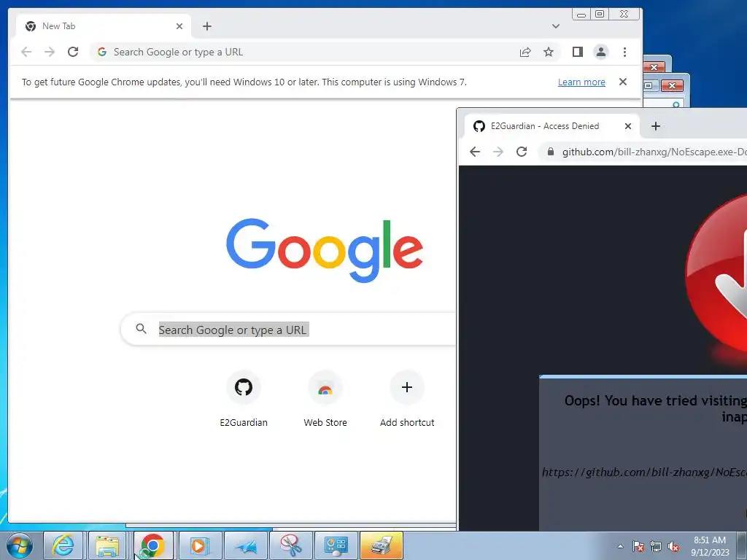Go forward in the New Tab window
Viewport: 747px width, 560px height.
[50, 52]
